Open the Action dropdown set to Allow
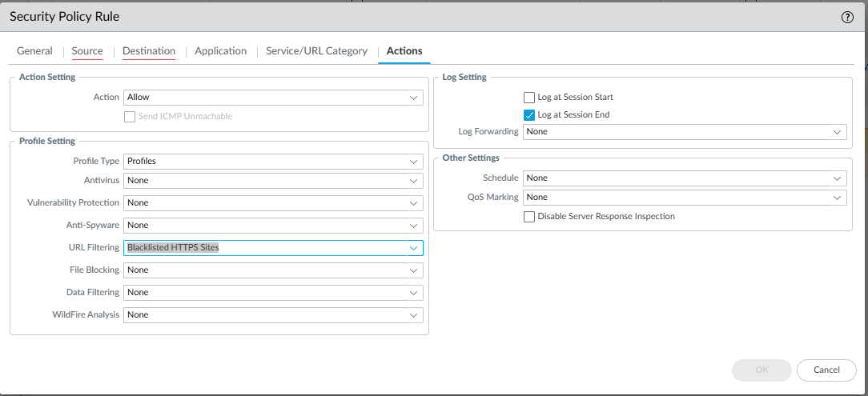Screen dimensions: 868x396 [x=273, y=98]
